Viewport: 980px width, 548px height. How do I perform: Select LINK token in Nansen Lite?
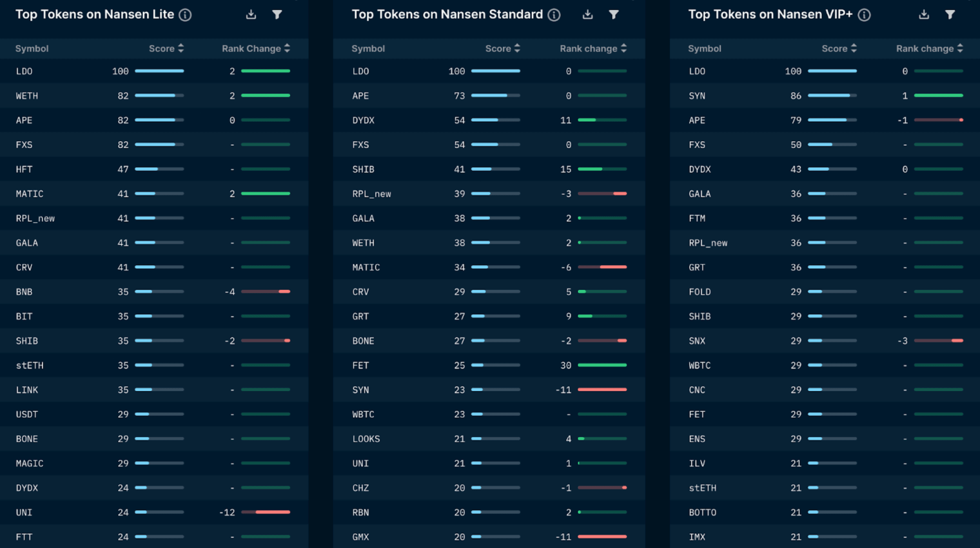[27, 390]
